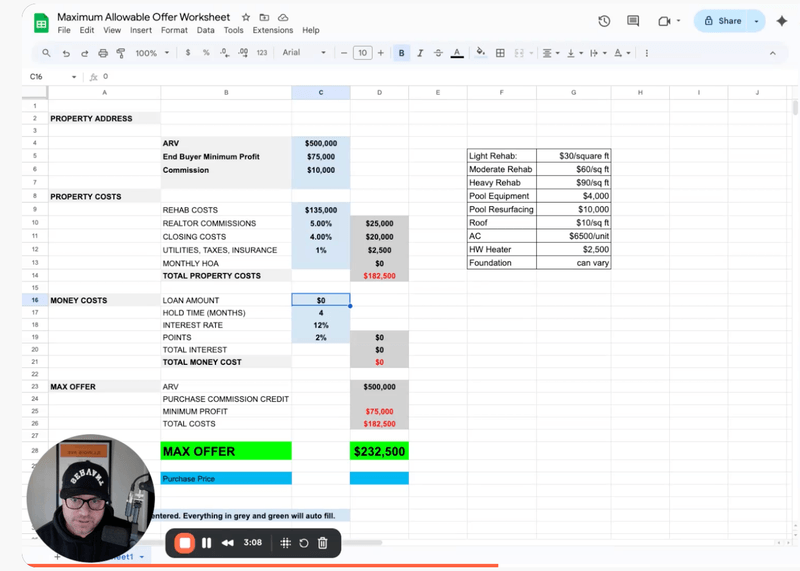
Task: Open the Extensions menu
Action: coord(273,31)
